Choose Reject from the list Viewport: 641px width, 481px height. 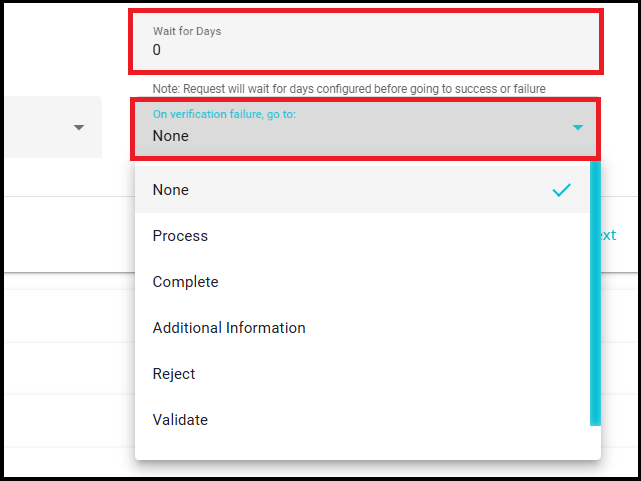(x=174, y=374)
